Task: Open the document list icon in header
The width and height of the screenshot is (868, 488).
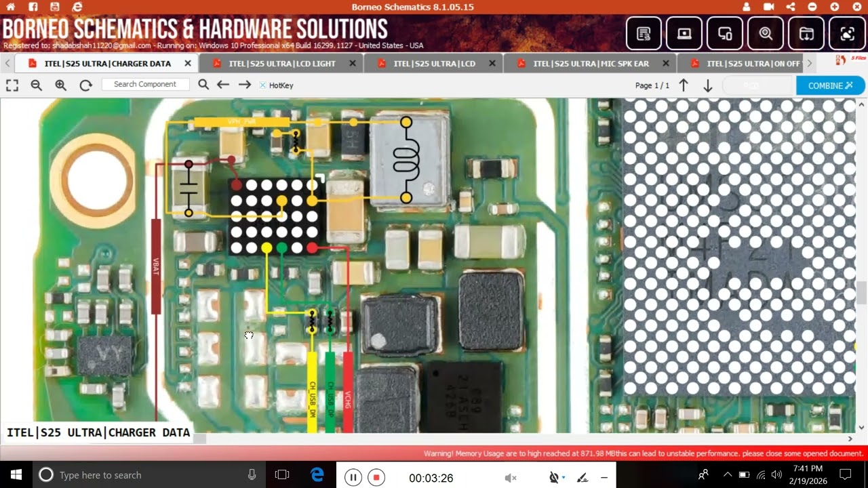Action: (x=644, y=33)
